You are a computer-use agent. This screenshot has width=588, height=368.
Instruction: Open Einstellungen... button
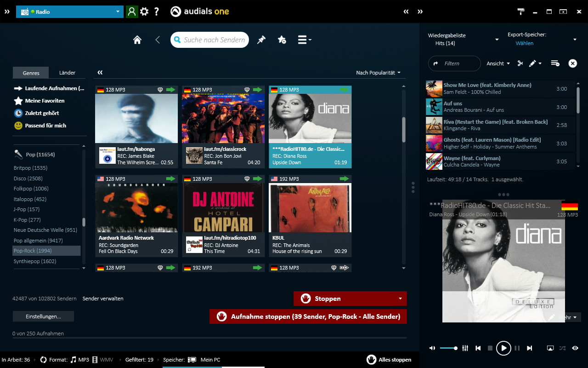tap(43, 316)
